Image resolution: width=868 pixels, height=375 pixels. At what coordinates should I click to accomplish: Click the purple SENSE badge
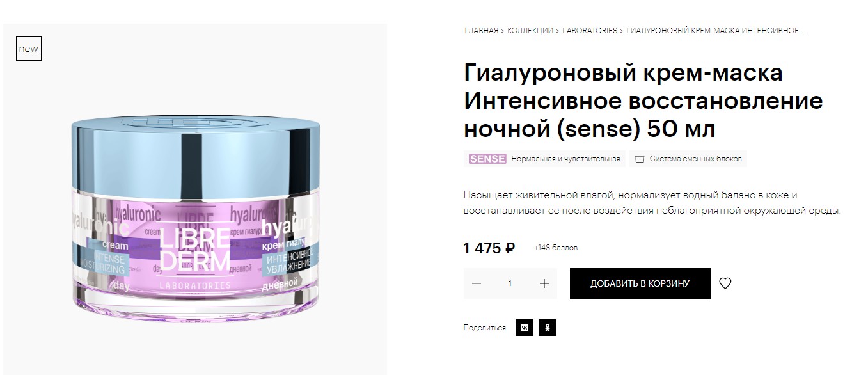tap(487, 159)
